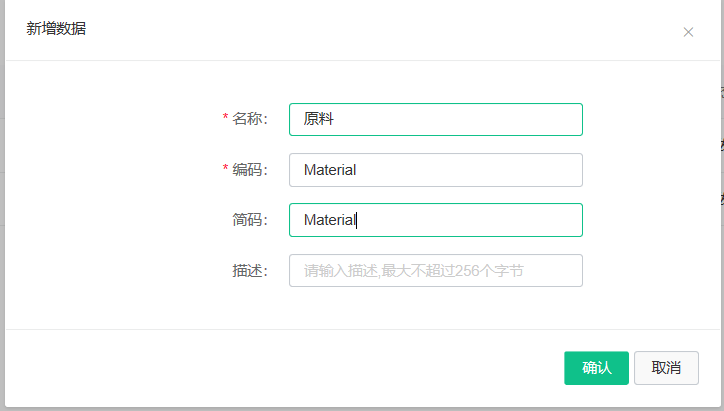The height and width of the screenshot is (411, 724).
Task: Click the 确认 button to confirm
Action: [x=596, y=368]
